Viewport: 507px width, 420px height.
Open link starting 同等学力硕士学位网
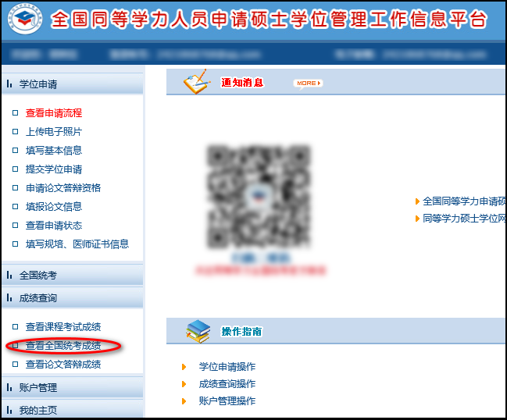[x=464, y=219]
